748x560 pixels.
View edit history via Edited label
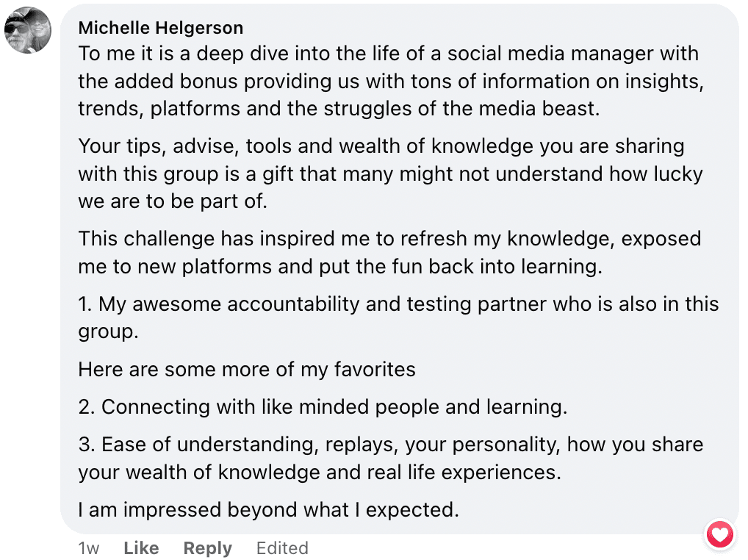pyautogui.click(x=282, y=548)
